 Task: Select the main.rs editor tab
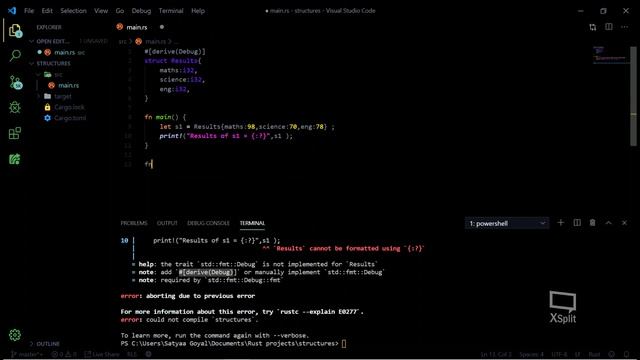coord(137,27)
